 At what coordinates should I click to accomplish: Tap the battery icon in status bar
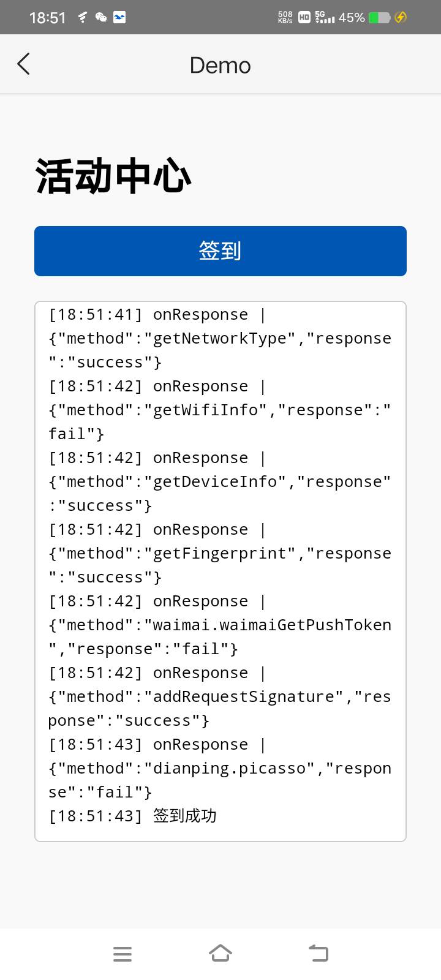pos(379,17)
